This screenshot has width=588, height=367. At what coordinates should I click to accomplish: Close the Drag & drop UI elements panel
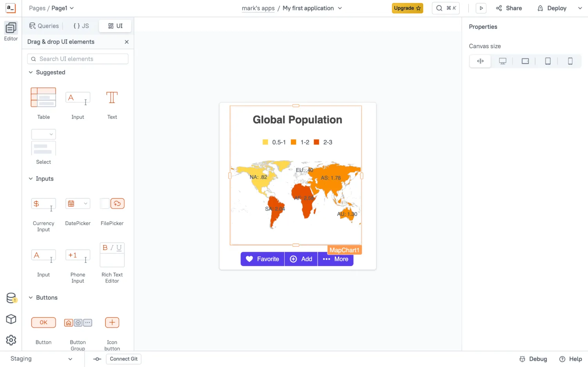(127, 42)
